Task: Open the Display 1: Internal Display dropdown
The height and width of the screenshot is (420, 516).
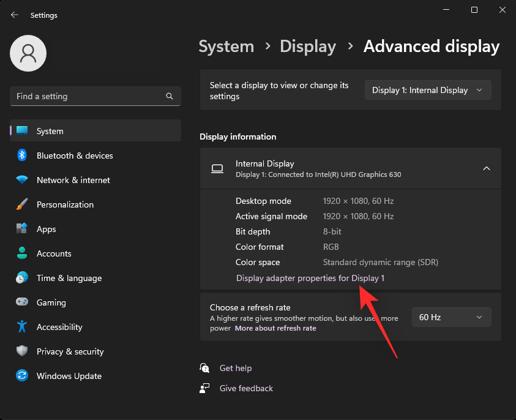Action: tap(427, 90)
